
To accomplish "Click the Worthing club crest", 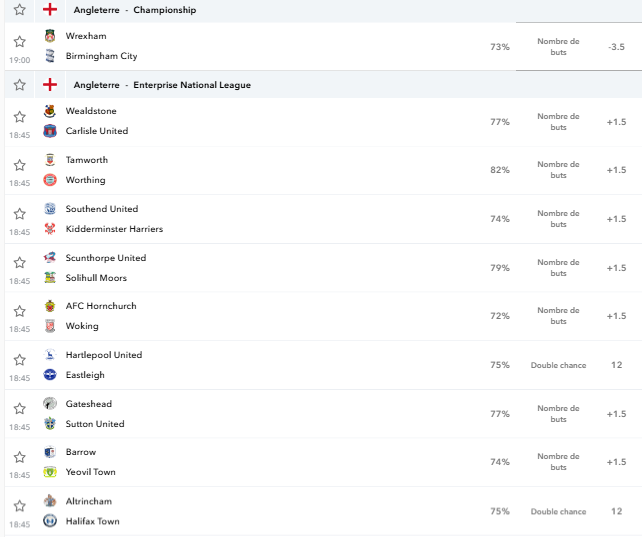I will (50, 180).
